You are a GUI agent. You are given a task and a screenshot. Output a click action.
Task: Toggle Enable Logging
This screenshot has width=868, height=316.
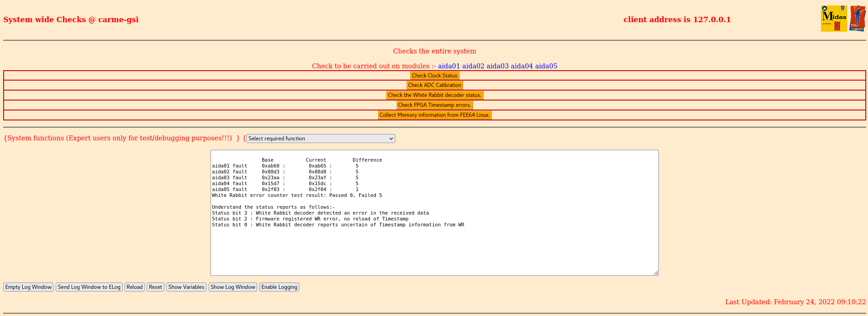click(279, 287)
